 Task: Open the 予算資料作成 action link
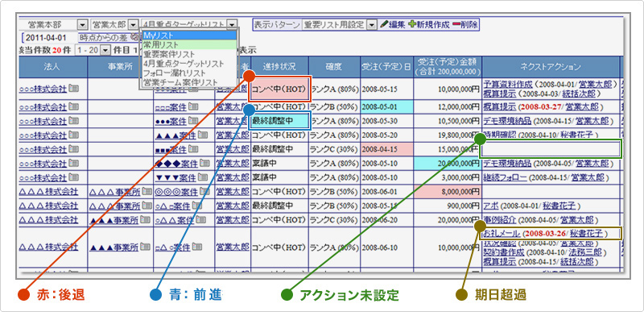tap(508, 85)
